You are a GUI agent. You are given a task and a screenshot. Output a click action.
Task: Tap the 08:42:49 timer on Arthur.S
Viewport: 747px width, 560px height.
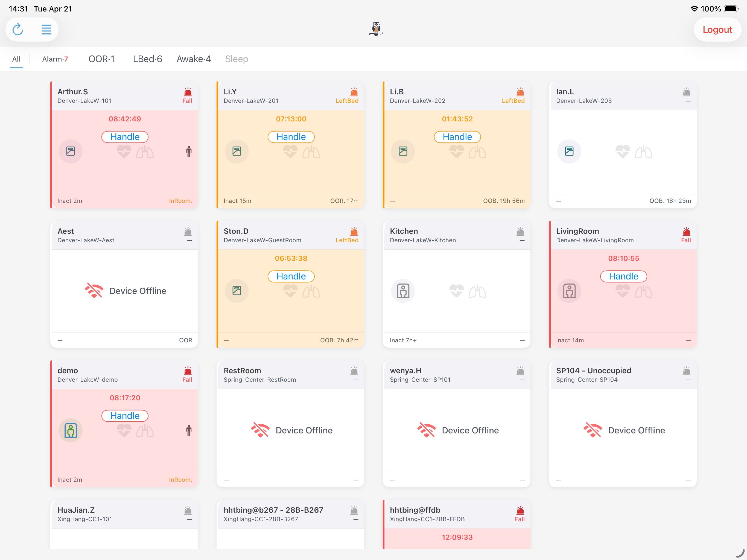[125, 119]
